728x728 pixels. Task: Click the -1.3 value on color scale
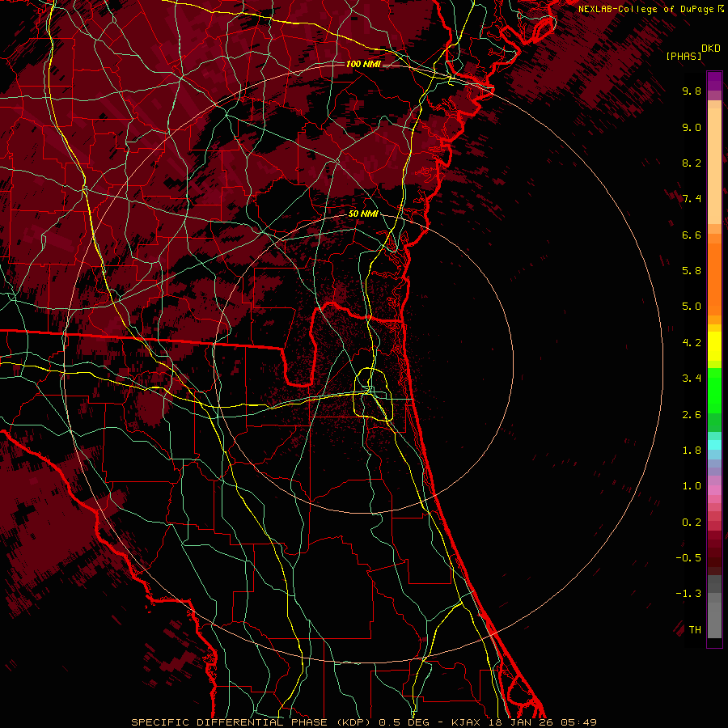pos(688,594)
